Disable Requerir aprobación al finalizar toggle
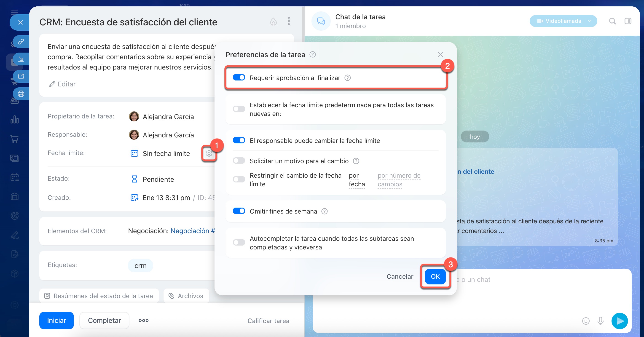Image resolution: width=644 pixels, height=337 pixels. (x=239, y=78)
